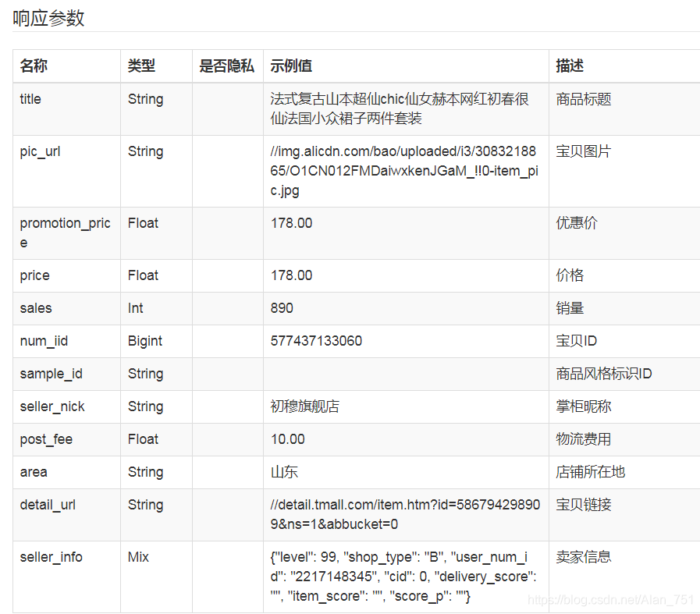Select the img.alicdn.com picture URL example
This screenshot has height=614, width=700.
pos(404,171)
